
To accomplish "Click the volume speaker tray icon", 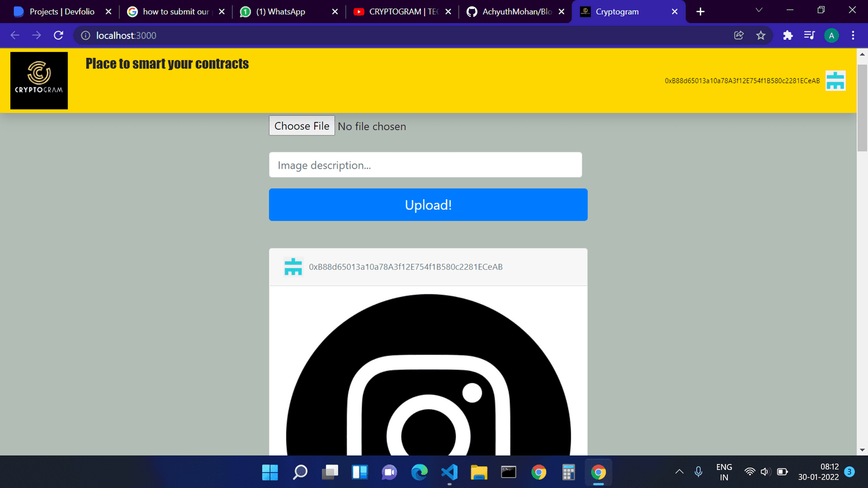I will (766, 472).
